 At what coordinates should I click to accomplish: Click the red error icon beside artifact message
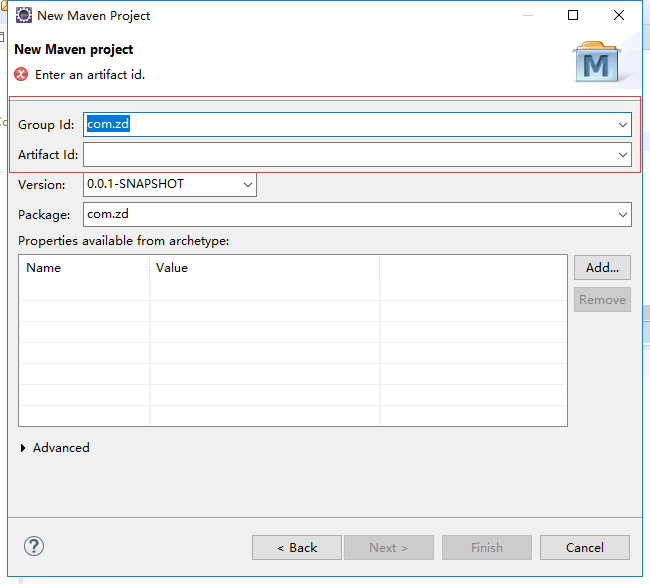pos(21,75)
